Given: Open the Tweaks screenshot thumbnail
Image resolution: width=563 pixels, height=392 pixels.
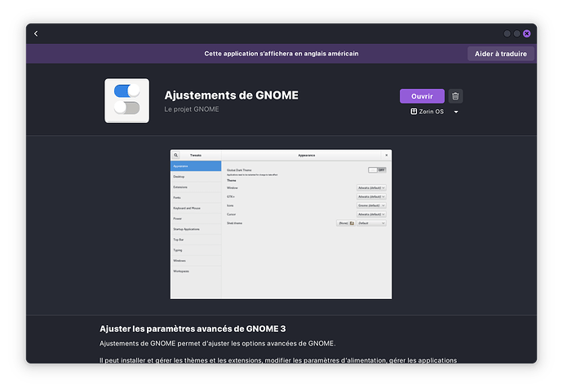Looking at the screenshot, I should click(281, 224).
